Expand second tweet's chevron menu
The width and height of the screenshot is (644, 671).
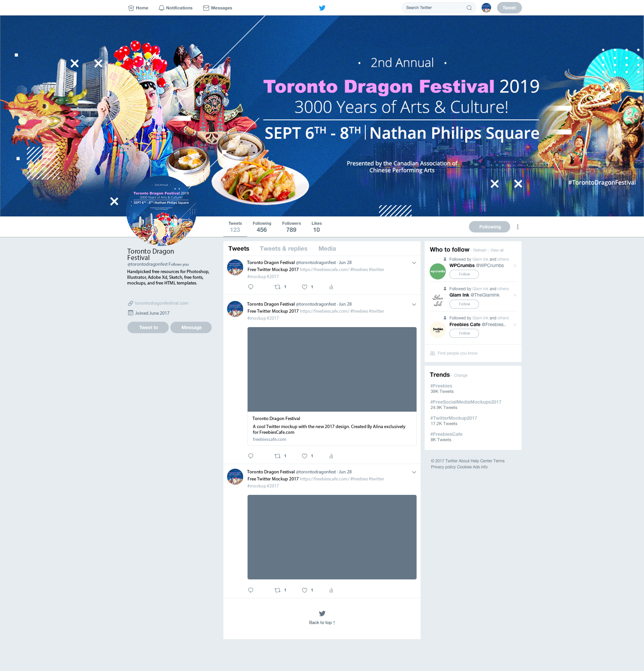tap(414, 304)
